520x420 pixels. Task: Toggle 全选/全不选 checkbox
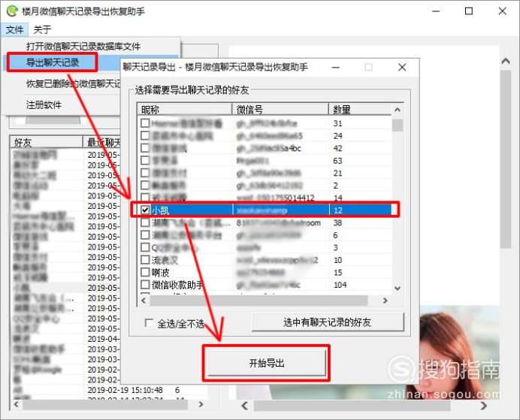point(150,323)
